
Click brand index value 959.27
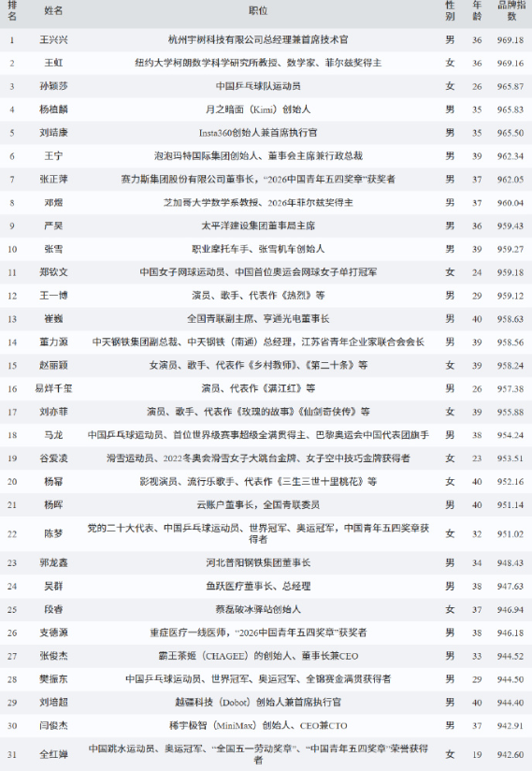(510, 249)
